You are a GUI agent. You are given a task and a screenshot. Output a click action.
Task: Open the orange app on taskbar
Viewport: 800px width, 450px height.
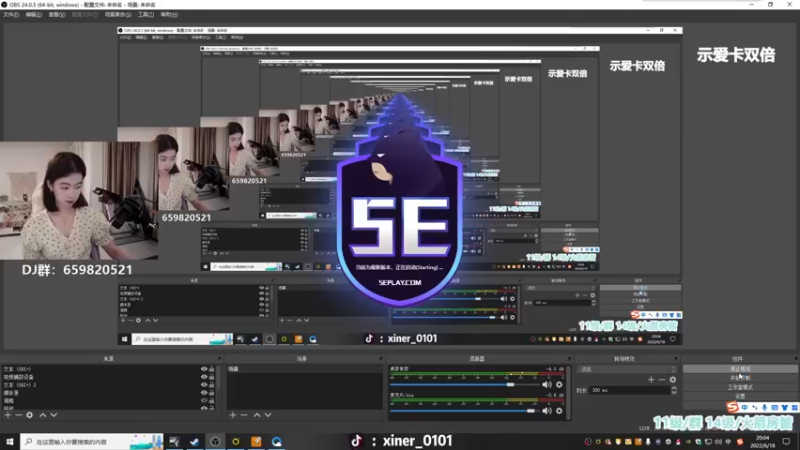pos(256,441)
